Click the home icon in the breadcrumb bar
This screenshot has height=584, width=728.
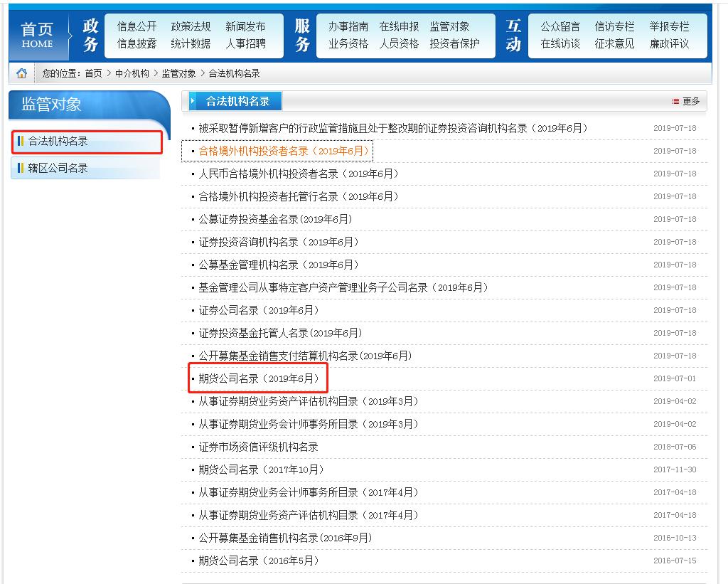[23, 72]
